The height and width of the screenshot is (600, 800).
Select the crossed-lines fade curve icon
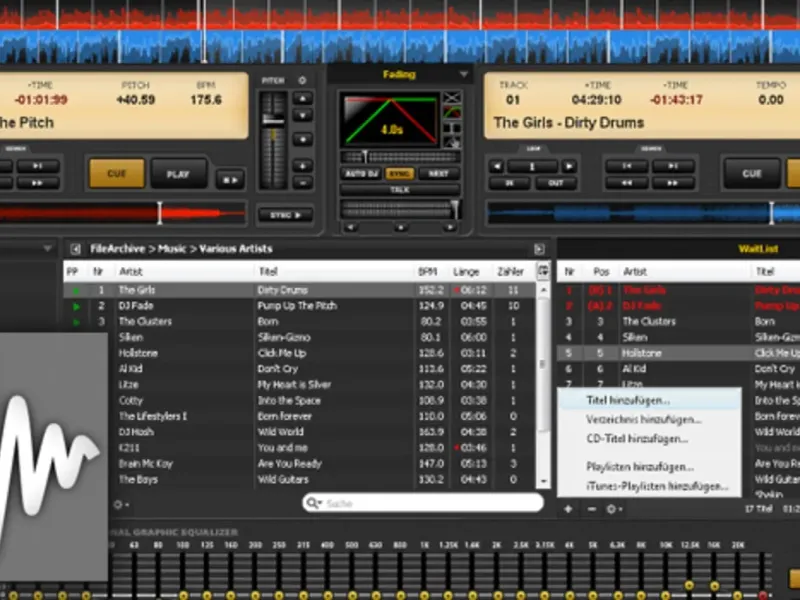452,97
